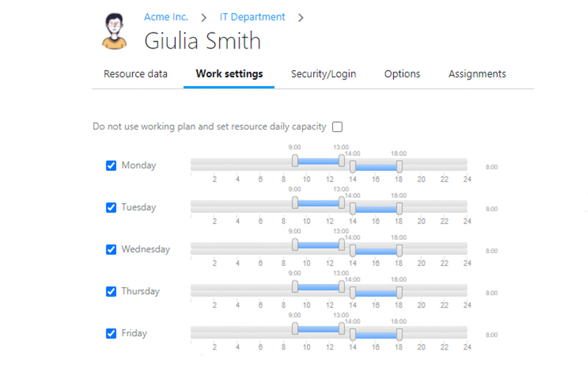Screen dimensions: 588x368
Task: Disable Wednesday as a working day
Action: (x=111, y=250)
